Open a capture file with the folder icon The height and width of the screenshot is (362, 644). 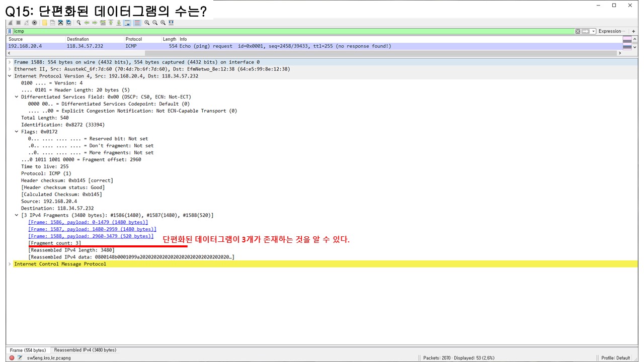pos(45,23)
